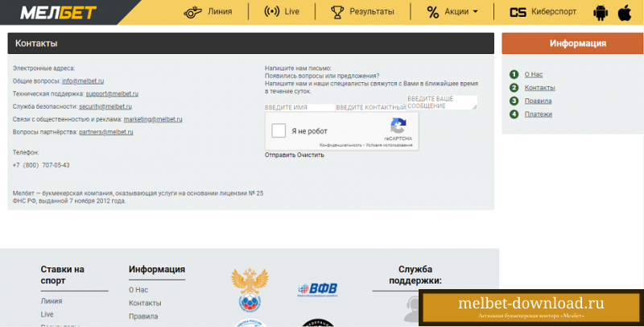Click the 'Введите имя' input field

click(x=299, y=107)
